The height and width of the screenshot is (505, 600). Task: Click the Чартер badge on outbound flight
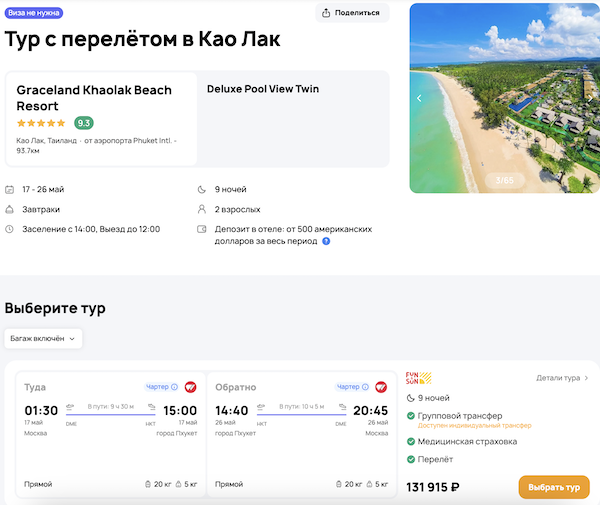point(162,387)
